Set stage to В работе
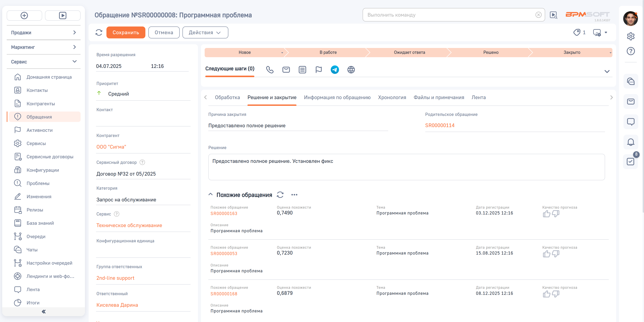The height and width of the screenshot is (322, 644). click(x=328, y=52)
